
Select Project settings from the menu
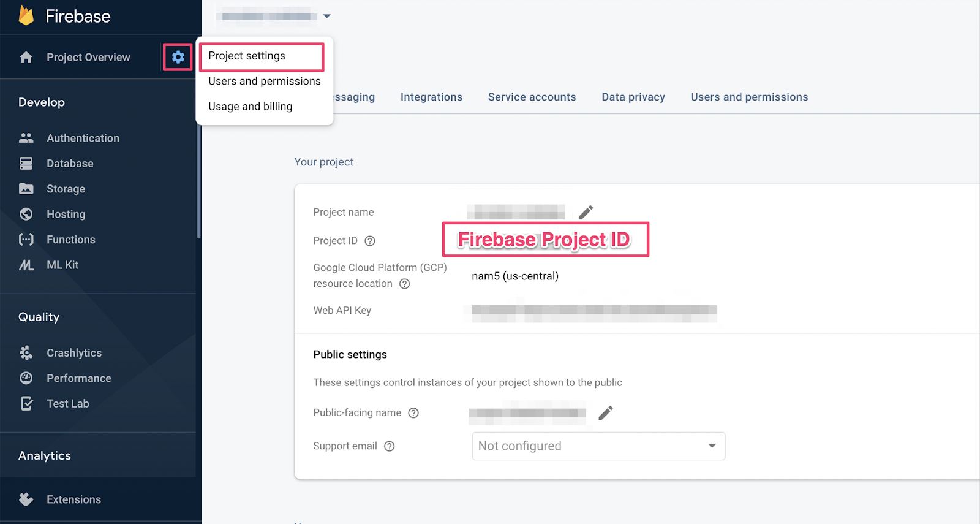click(247, 56)
